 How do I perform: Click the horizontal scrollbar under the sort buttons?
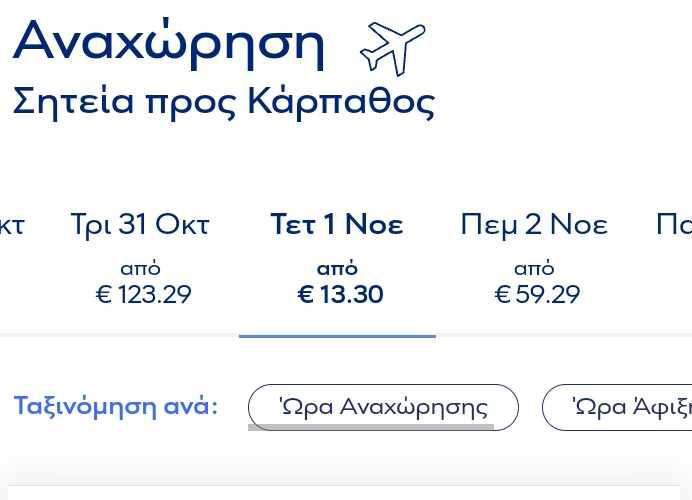coord(370,427)
